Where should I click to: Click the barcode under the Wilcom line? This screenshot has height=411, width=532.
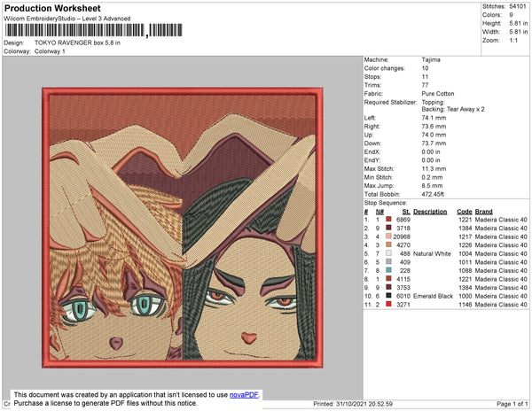tap(94, 30)
